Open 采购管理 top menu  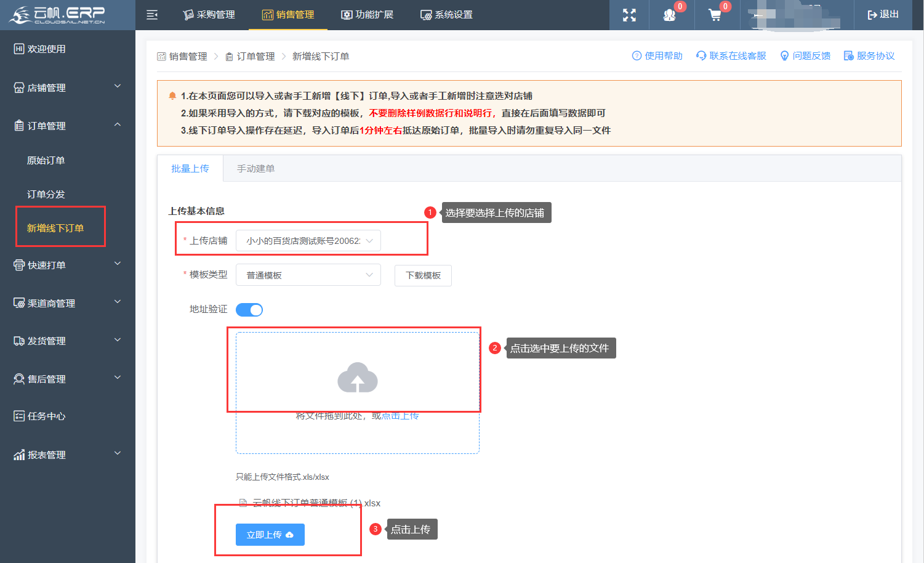coord(209,15)
